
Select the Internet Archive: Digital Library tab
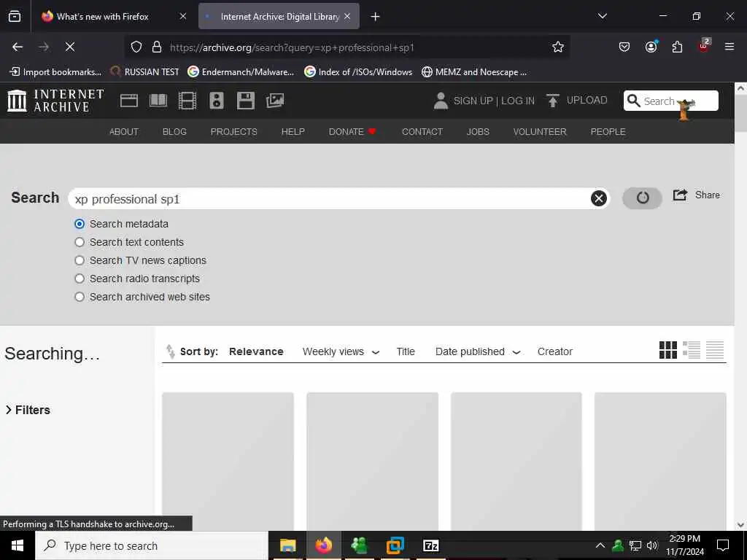pos(279,16)
